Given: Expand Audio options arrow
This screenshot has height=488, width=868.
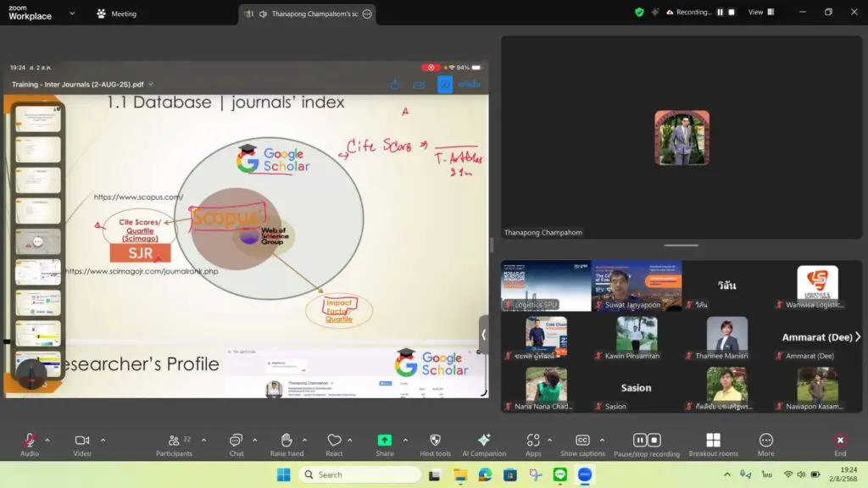Looking at the screenshot, I should (x=47, y=440).
